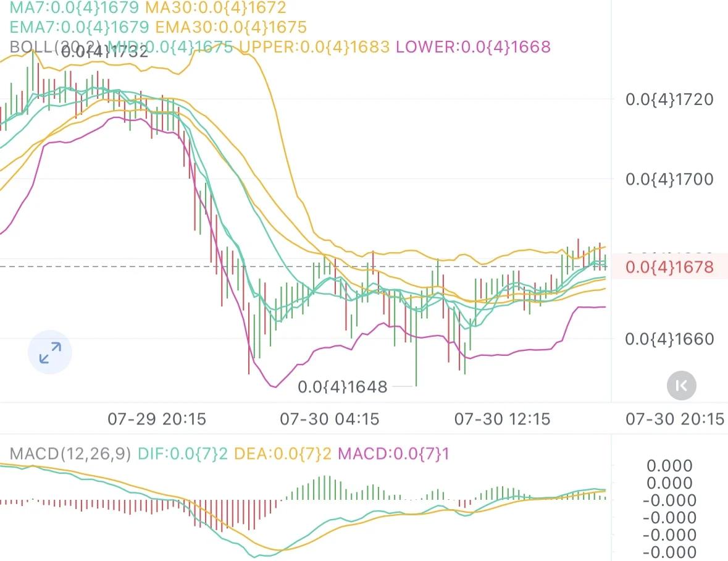728x561 pixels.
Task: Click the EMA7 indicator reading
Action: click(x=78, y=27)
